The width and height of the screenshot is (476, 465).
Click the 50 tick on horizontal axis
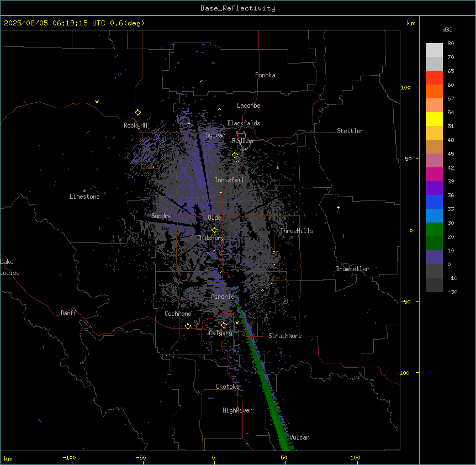[x=284, y=457]
